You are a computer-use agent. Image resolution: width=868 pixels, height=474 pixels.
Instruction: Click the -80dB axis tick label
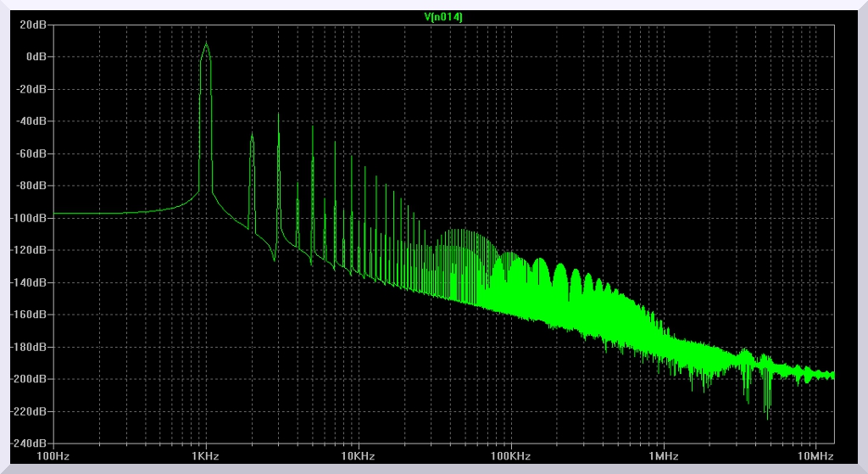pos(34,186)
